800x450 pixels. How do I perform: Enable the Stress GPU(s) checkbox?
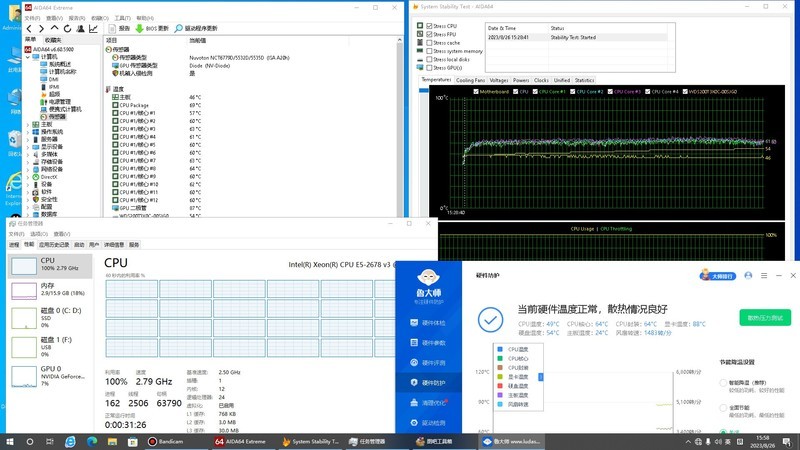point(429,67)
